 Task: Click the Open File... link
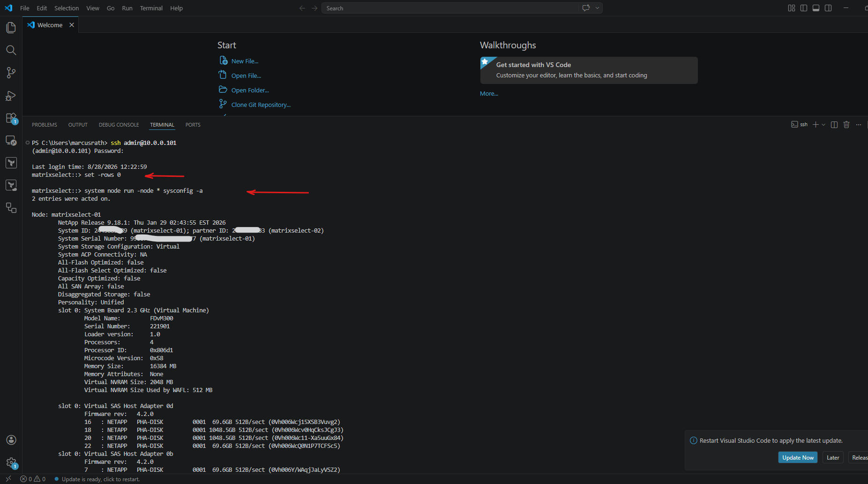(x=246, y=76)
